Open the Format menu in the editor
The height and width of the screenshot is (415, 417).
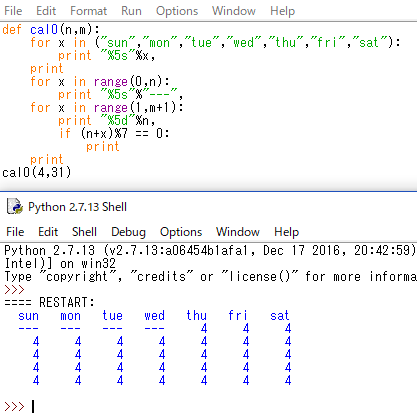88,11
